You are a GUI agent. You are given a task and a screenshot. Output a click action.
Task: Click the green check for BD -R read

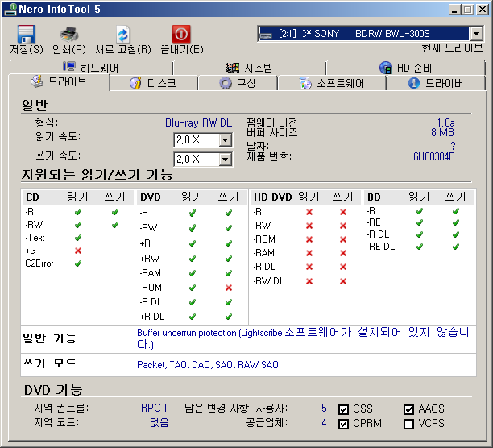pos(419,211)
